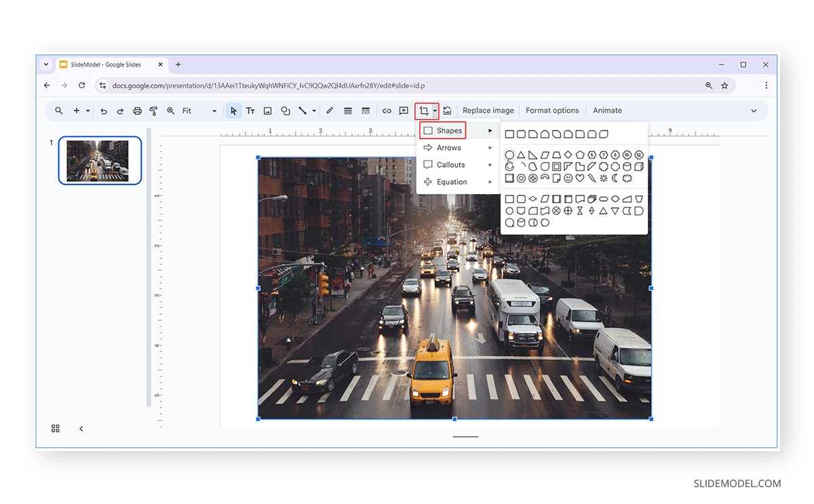Viewport: 814px width, 504px height.
Task: Click the speaker notes handle below the slide
Action: point(465,437)
